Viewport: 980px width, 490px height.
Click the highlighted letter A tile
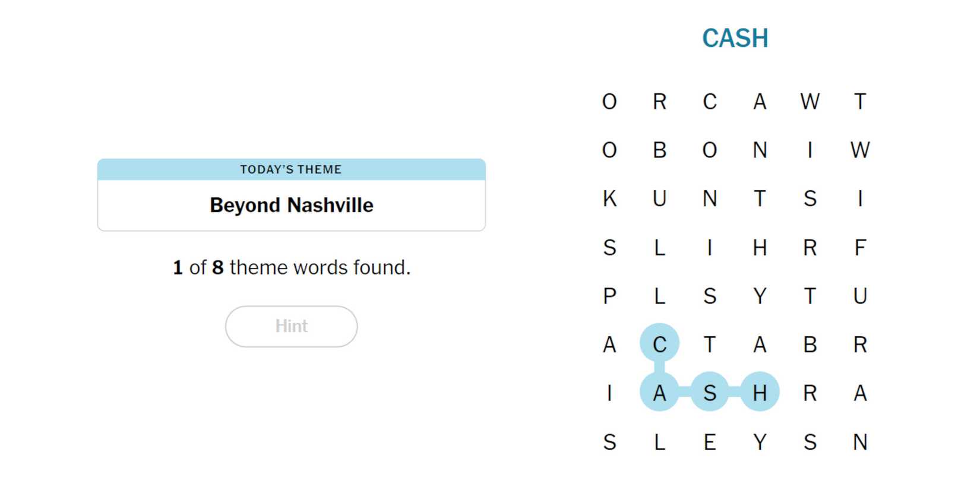659,393
